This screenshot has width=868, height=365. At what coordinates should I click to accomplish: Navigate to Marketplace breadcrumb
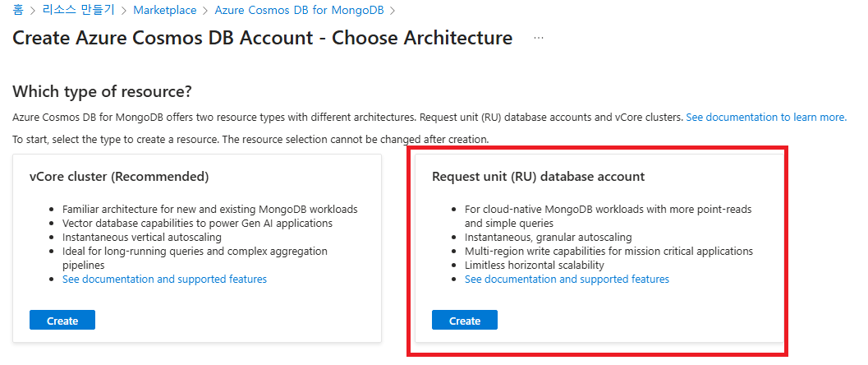point(165,10)
